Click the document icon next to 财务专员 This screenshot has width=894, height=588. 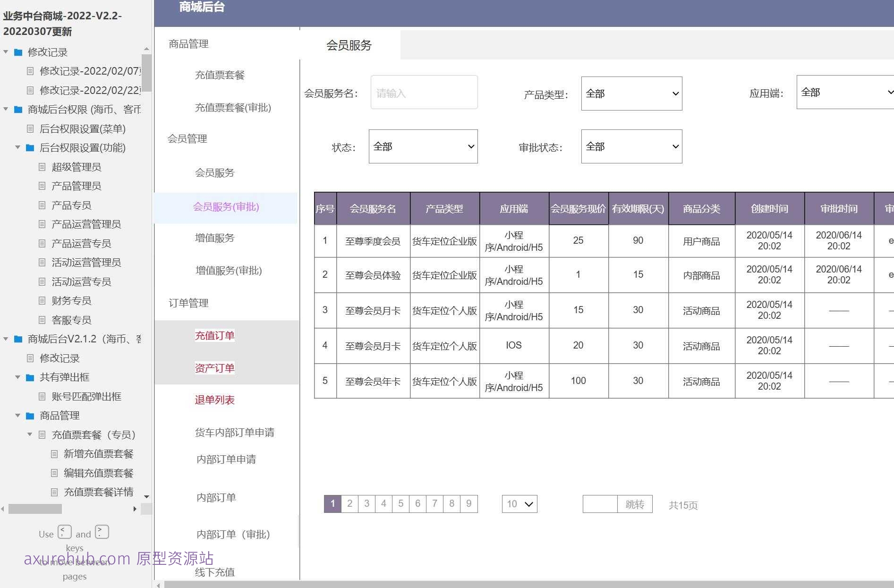click(x=42, y=300)
